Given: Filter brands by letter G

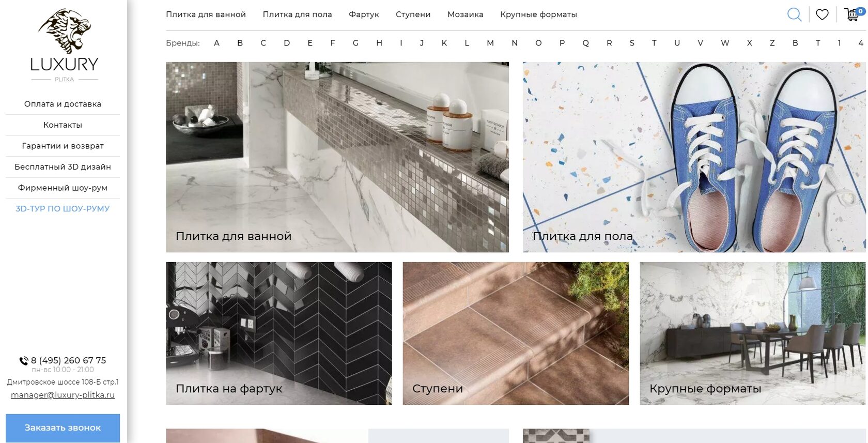Looking at the screenshot, I should pyautogui.click(x=355, y=43).
